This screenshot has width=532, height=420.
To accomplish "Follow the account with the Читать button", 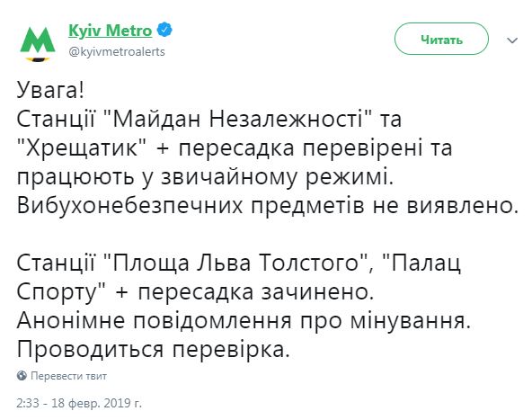I will click(441, 39).
